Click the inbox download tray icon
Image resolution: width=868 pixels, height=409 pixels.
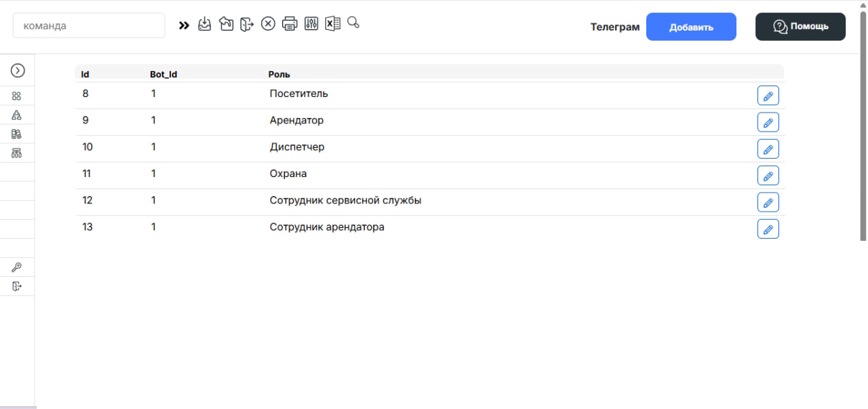[205, 24]
